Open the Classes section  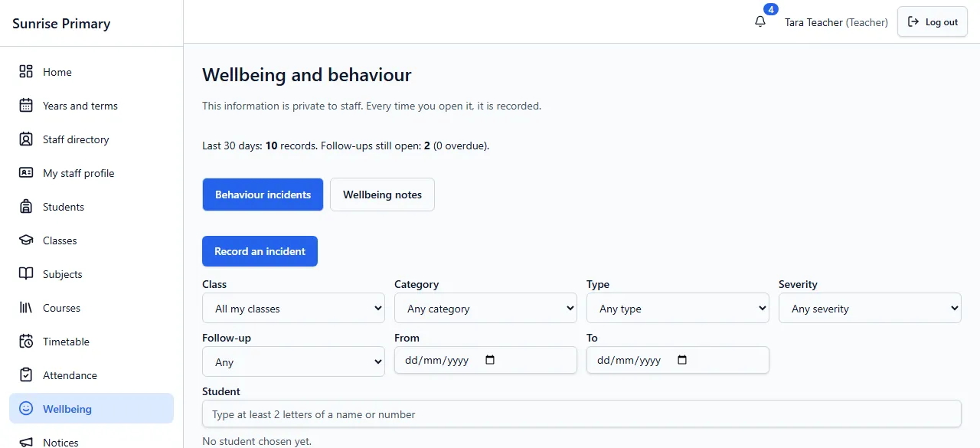[91, 240]
